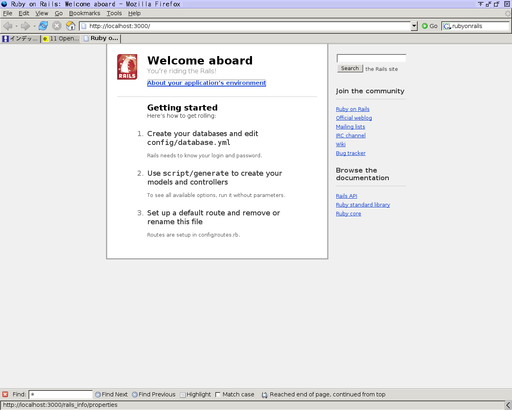Open the Google search engine selector

tap(447, 26)
